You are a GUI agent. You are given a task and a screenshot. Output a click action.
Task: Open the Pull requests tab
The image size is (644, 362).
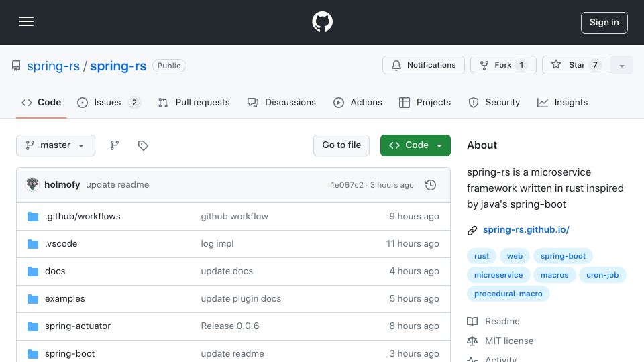194,102
